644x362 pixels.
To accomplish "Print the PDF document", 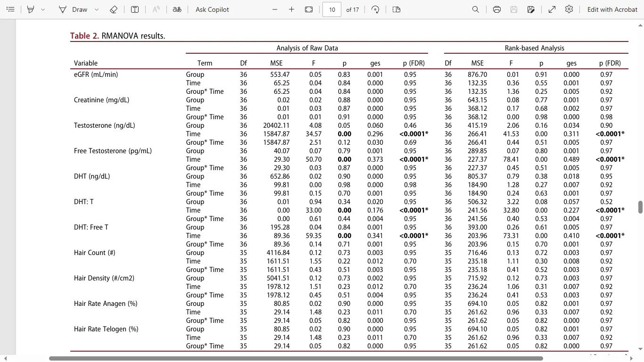I will 497,9.
